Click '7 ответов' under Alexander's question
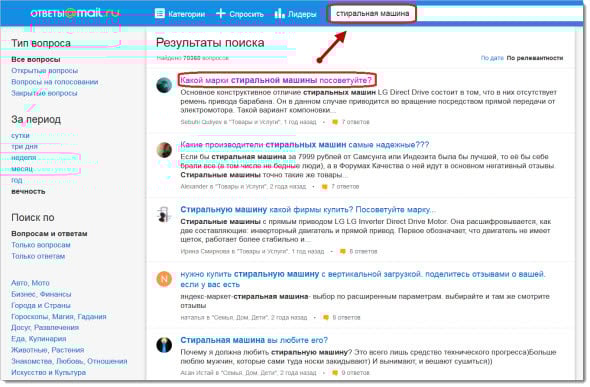Screen dimensions: 590x387 [x=345, y=187]
